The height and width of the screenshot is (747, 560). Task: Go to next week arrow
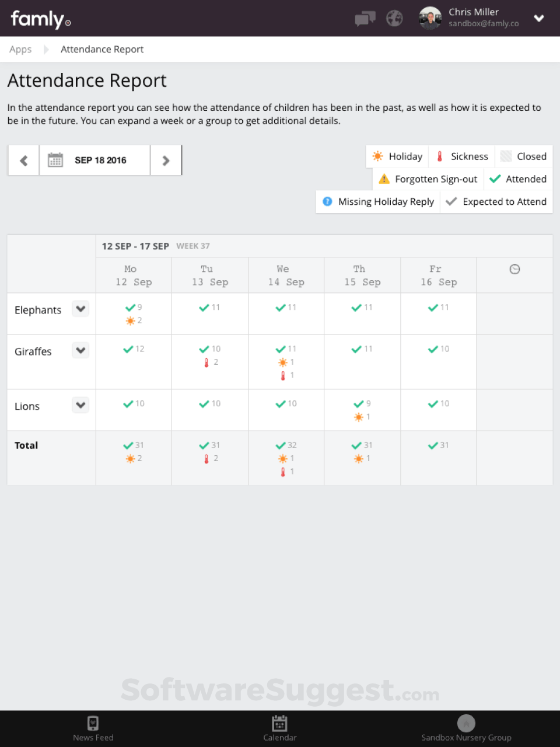click(x=166, y=160)
